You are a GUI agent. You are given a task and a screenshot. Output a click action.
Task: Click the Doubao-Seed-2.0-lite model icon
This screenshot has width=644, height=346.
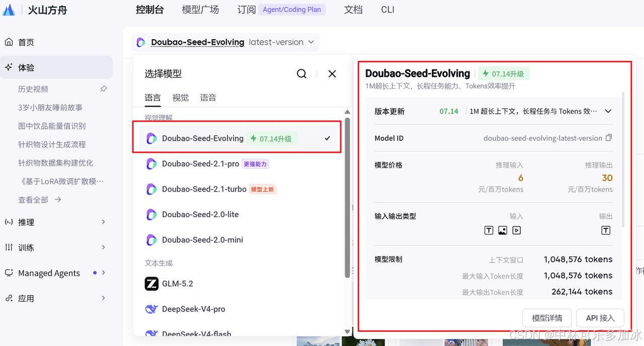click(151, 214)
